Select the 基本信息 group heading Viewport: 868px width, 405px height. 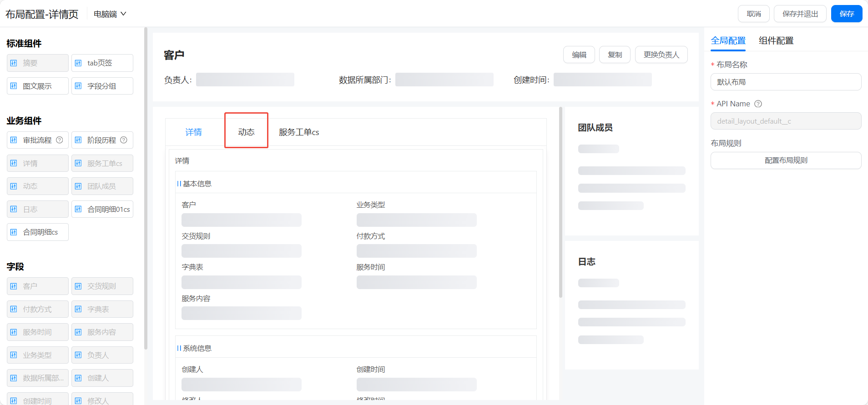coord(197,184)
